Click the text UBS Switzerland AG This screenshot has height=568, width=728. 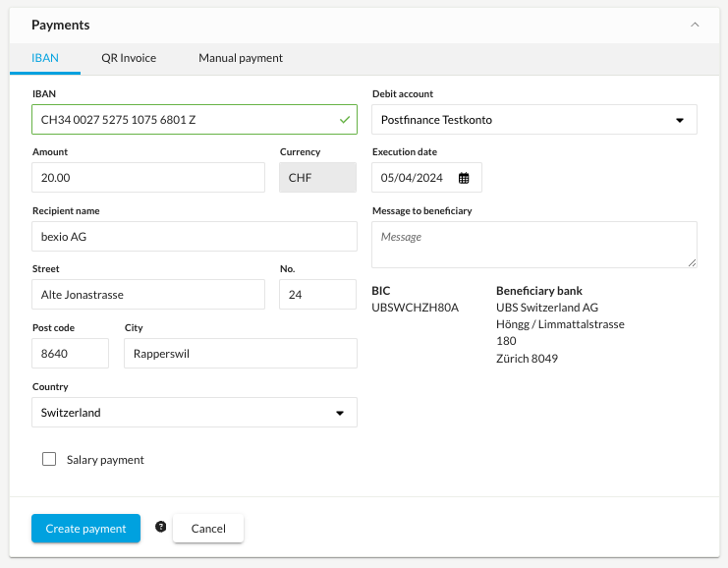click(547, 308)
